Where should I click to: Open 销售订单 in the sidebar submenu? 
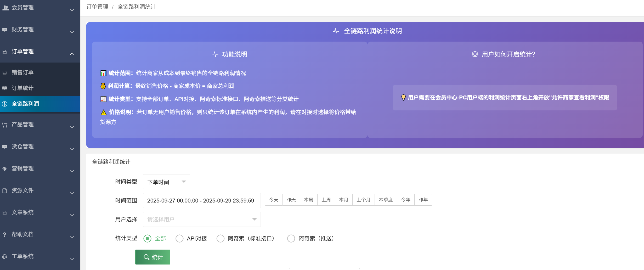[22, 72]
